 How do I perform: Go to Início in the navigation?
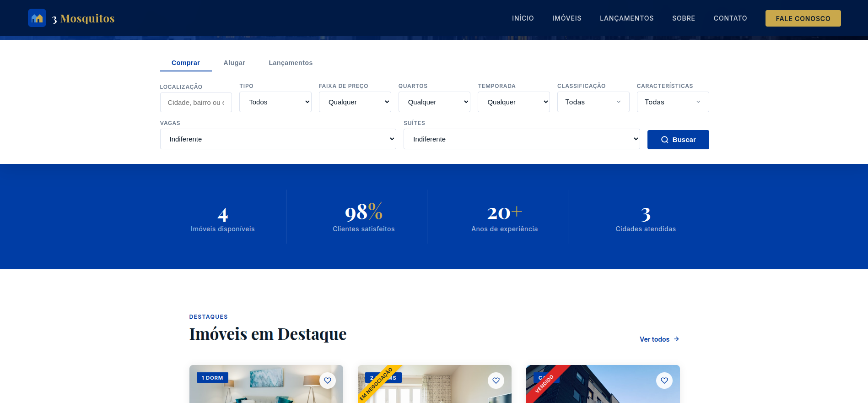pyautogui.click(x=523, y=18)
